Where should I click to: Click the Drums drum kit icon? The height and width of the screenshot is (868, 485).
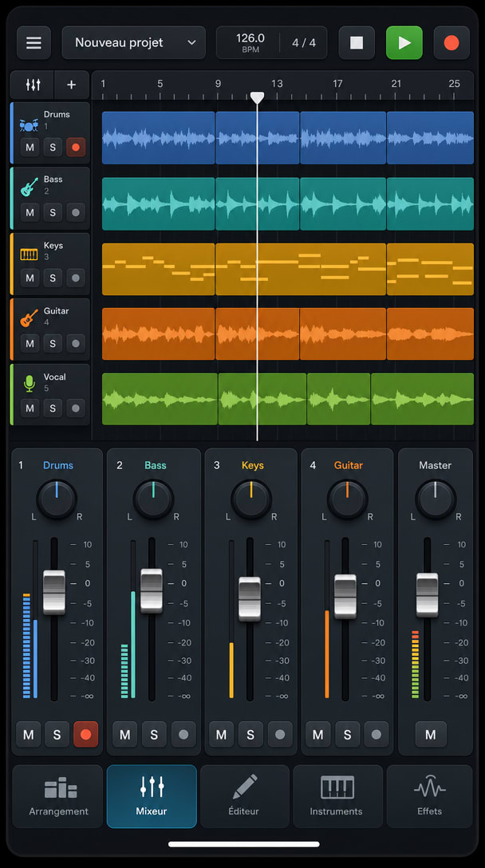point(29,124)
